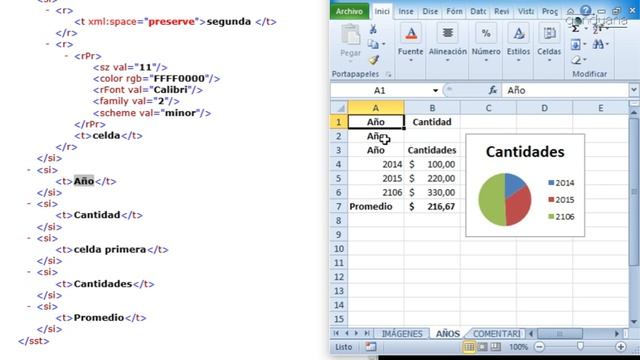Click the minimize ribbon caret icon
The image size is (640, 360).
pyautogui.click(x=571, y=11)
